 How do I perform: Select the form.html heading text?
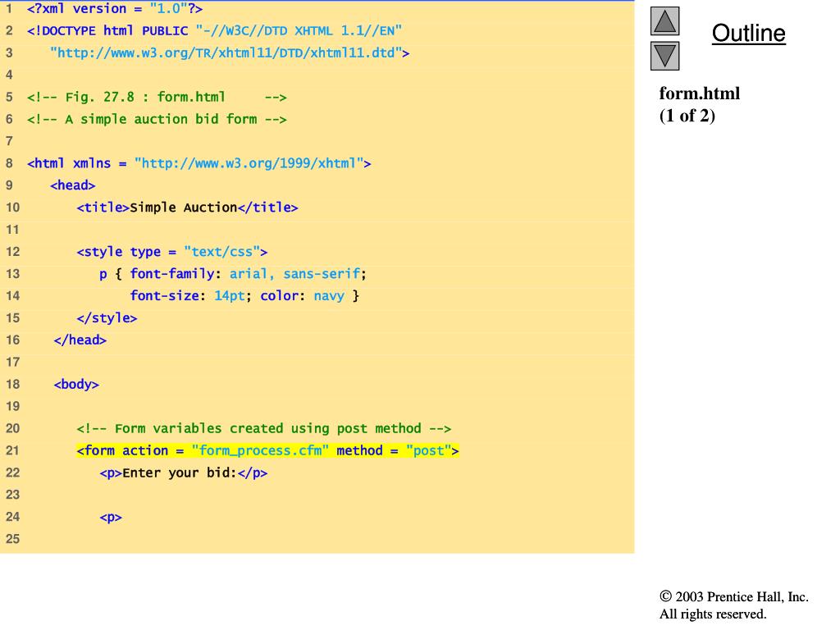click(x=699, y=94)
